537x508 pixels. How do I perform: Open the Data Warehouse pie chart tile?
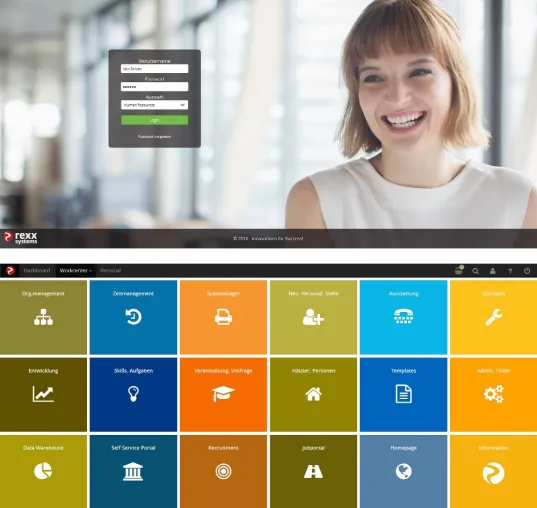tap(43, 472)
